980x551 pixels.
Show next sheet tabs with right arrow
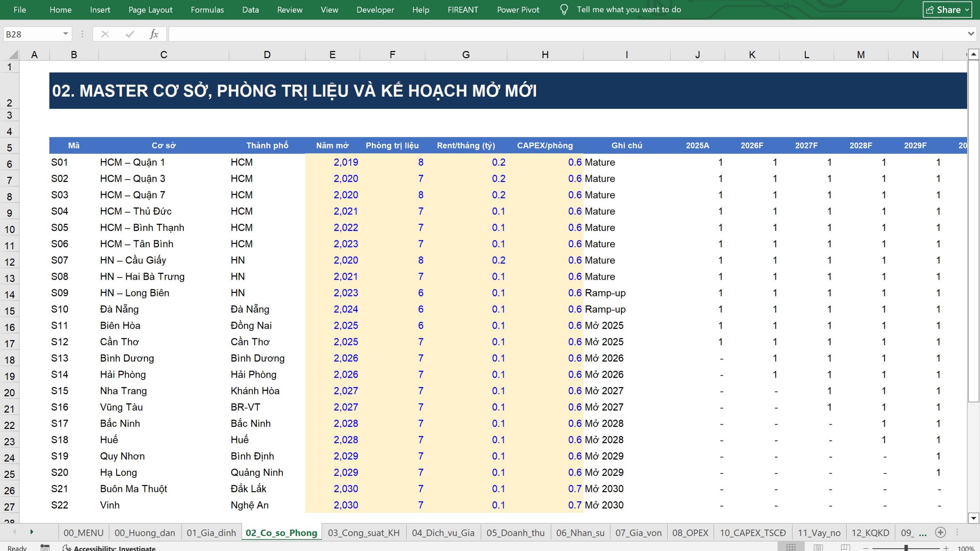(x=32, y=532)
